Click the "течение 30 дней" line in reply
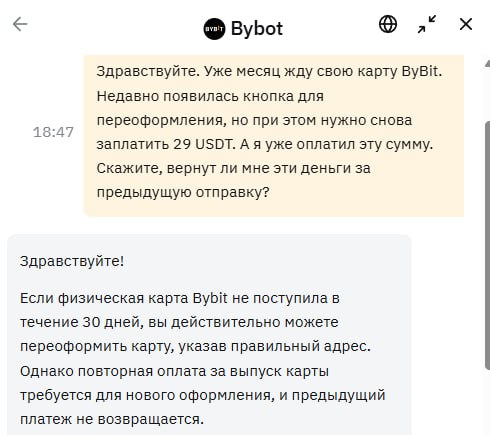The image size is (490, 435). pos(179,322)
